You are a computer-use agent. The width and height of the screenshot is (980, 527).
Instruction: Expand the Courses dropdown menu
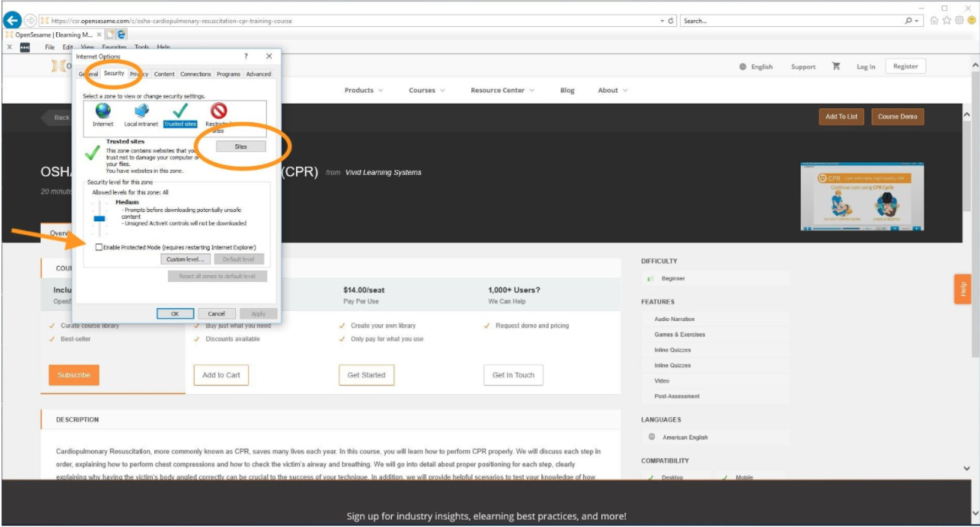click(427, 91)
